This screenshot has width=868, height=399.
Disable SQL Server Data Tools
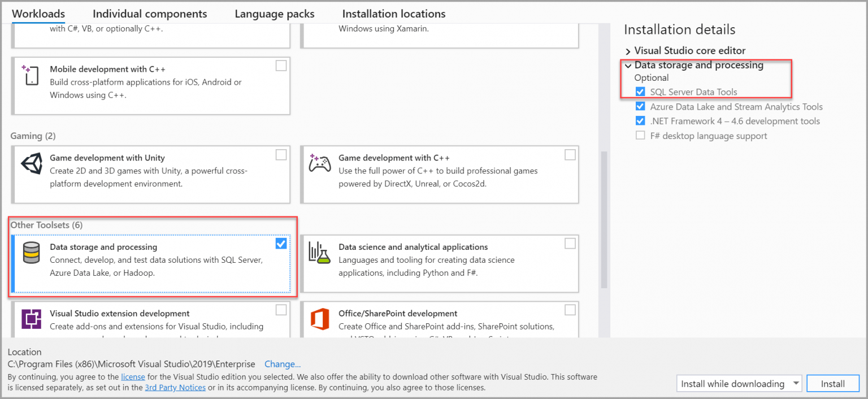pos(640,92)
